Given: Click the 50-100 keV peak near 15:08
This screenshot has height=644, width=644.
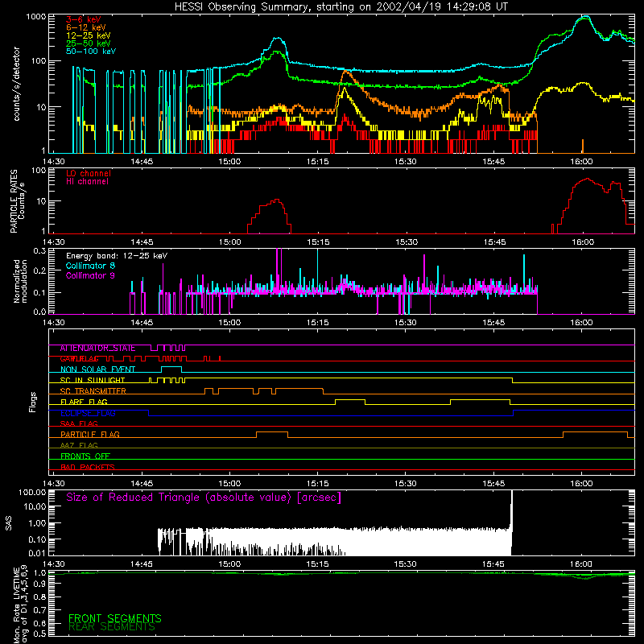Looking at the screenshot, I should pyautogui.click(x=278, y=38).
